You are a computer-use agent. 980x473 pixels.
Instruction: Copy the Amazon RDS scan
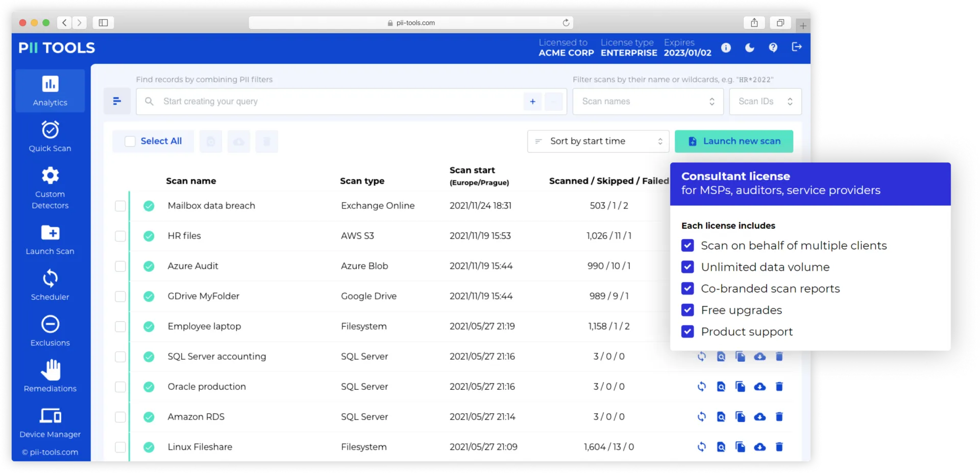[740, 417]
